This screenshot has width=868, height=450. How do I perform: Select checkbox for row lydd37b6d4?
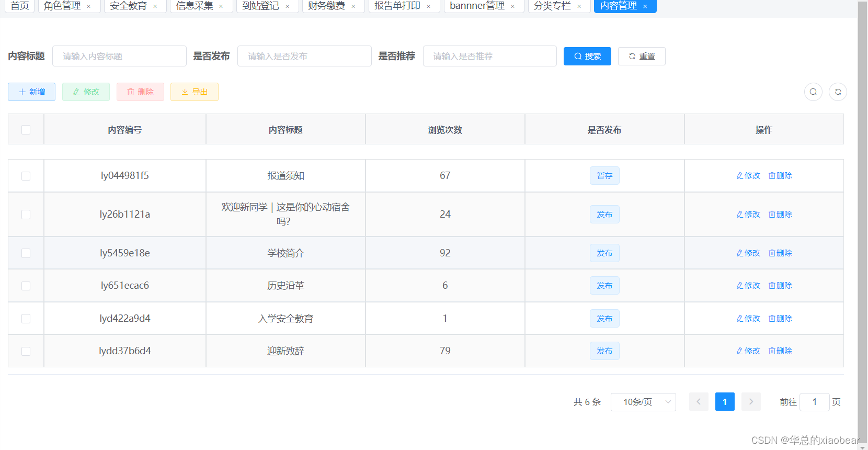26,351
